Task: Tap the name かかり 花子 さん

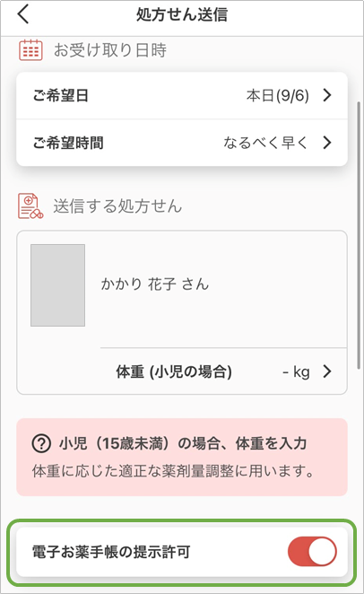Action: point(155,284)
